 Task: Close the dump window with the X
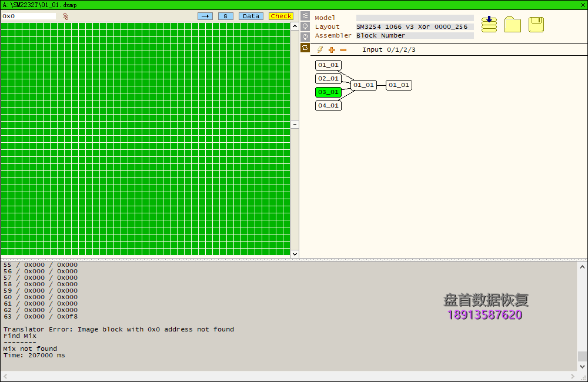583,5
